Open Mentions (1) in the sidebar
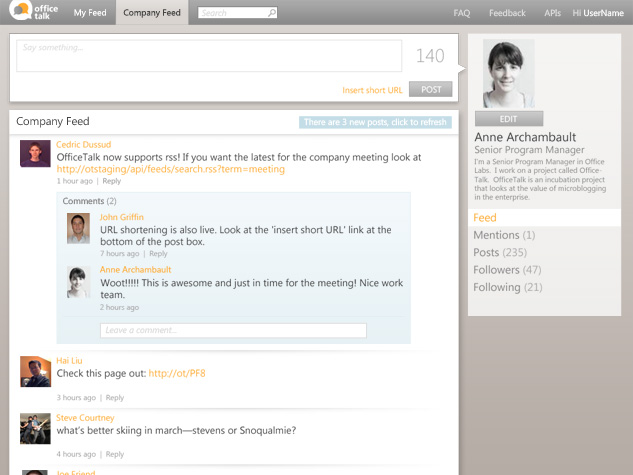 (504, 235)
